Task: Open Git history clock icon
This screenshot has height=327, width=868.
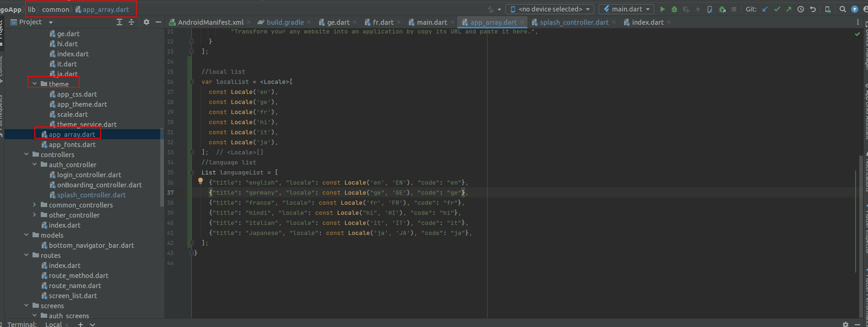Action: click(801, 9)
